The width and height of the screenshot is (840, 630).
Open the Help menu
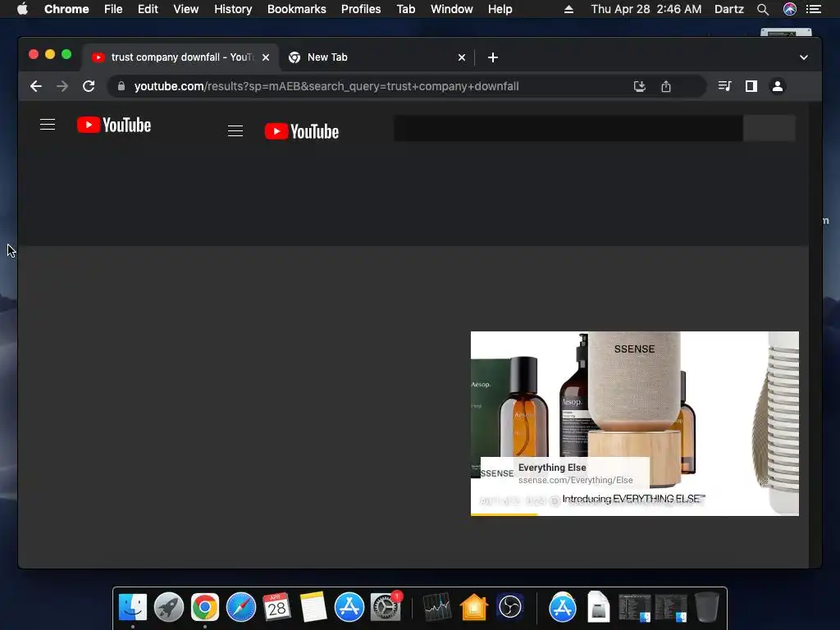(500, 9)
